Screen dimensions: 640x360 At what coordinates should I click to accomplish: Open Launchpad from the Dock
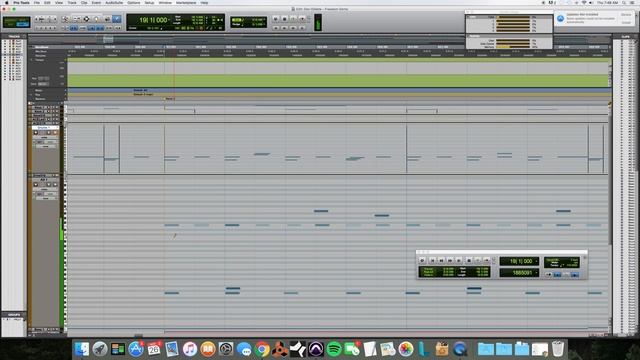tap(100, 349)
